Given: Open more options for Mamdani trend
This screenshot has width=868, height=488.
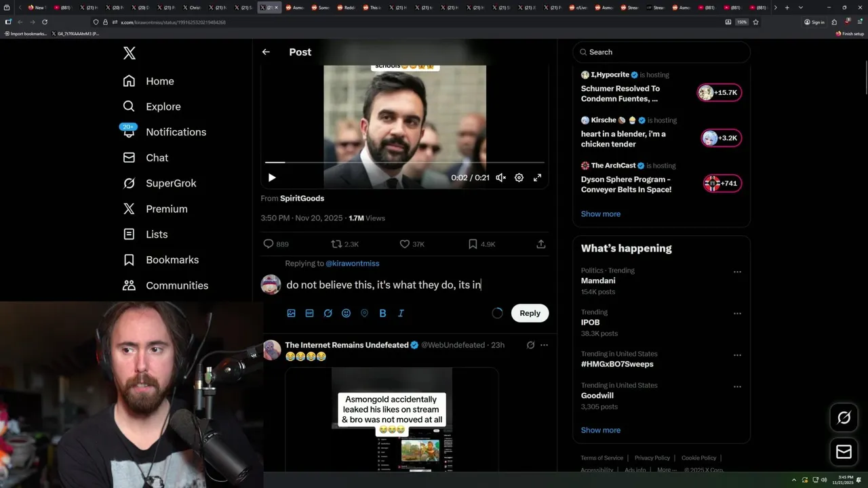Looking at the screenshot, I should tap(737, 272).
